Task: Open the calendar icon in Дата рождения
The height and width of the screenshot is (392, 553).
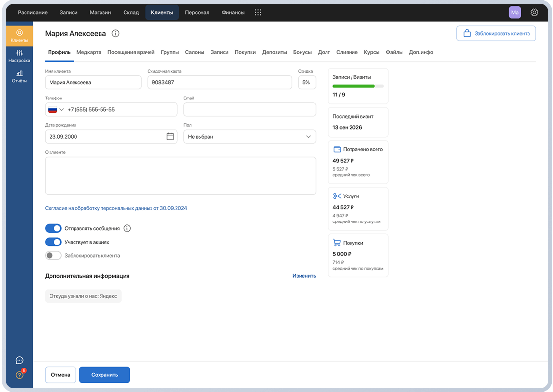Action: [x=170, y=136]
